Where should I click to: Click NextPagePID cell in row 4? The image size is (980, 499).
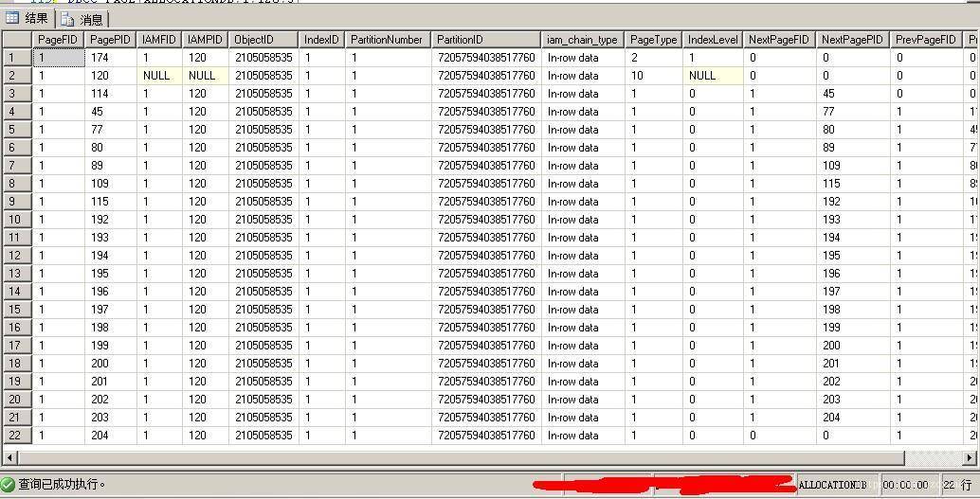(853, 111)
